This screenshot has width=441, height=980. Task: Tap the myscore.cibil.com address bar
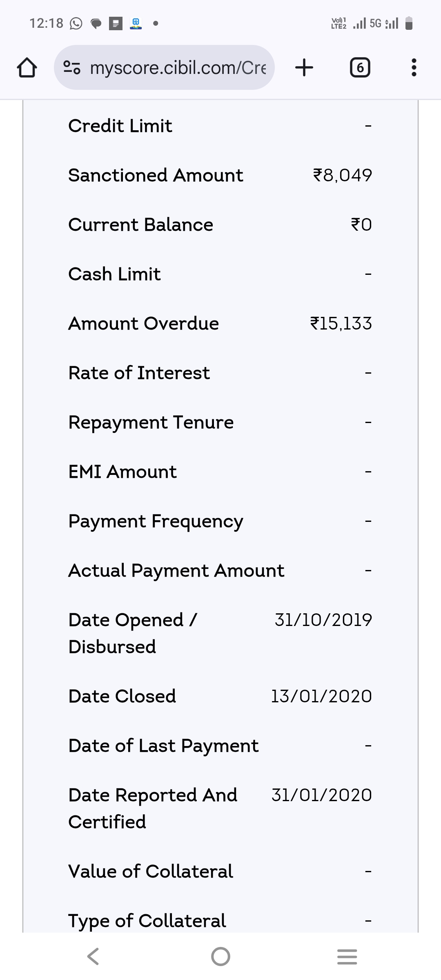pyautogui.click(x=178, y=68)
